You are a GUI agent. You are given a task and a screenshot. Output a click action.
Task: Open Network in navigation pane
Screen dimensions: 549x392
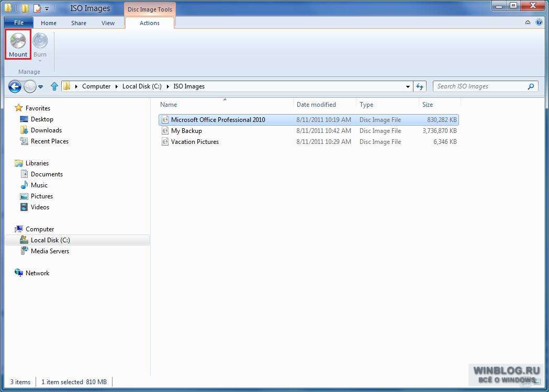pyautogui.click(x=37, y=273)
